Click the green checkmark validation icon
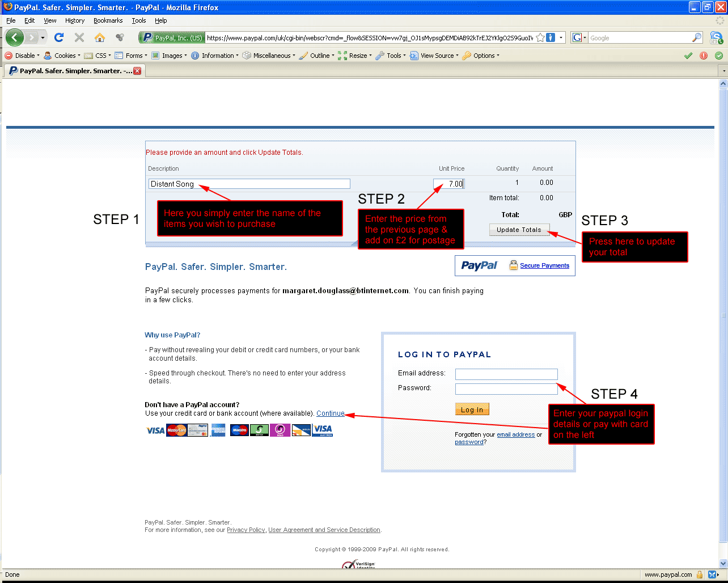 pos(688,56)
